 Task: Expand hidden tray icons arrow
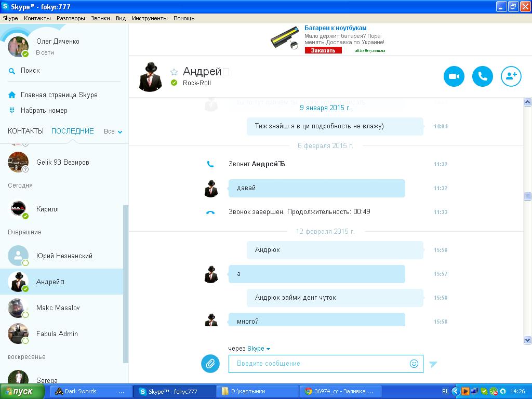456,392
